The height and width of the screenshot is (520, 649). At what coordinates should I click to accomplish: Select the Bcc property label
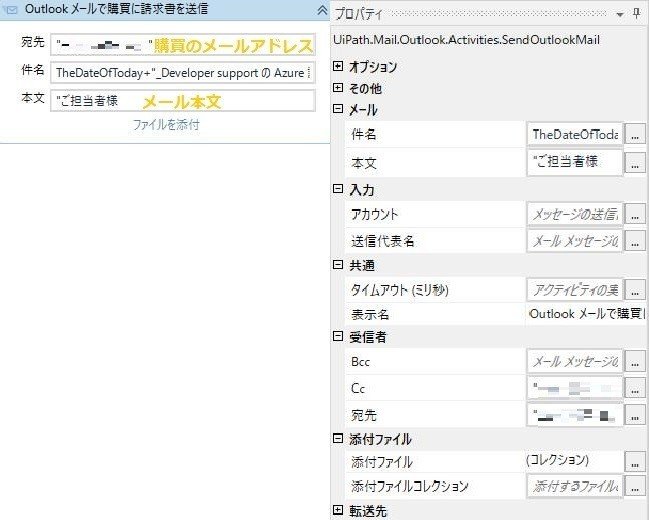tap(360, 362)
